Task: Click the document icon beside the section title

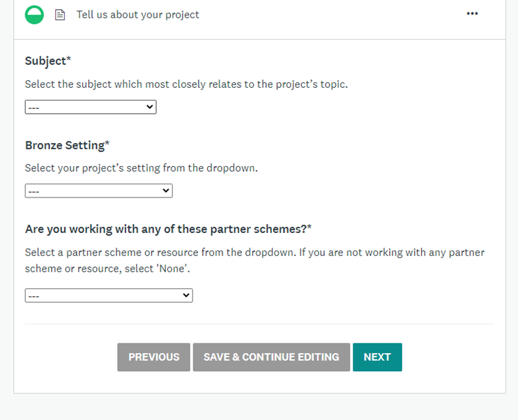Action: (60, 15)
